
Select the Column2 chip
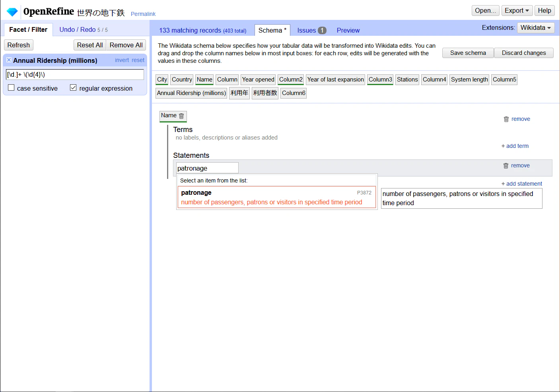(x=291, y=80)
